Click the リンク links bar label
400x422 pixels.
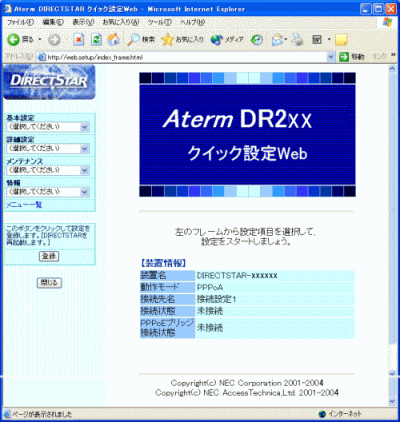tap(379, 57)
